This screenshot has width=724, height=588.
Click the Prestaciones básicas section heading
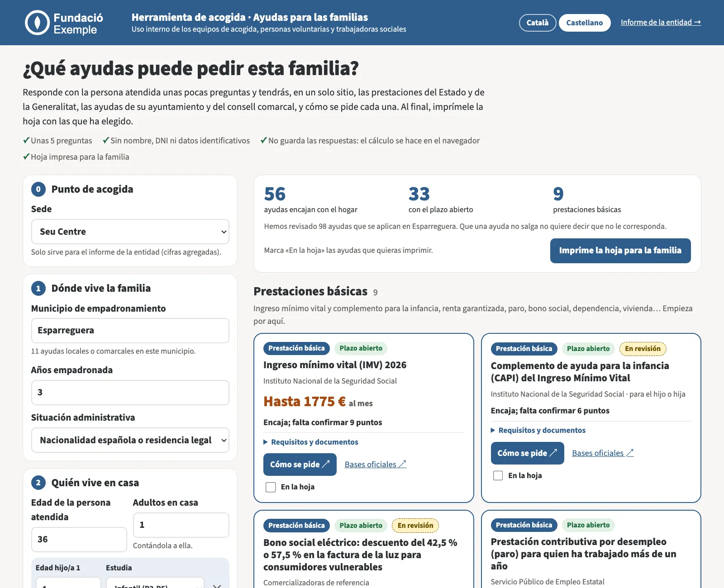pos(310,291)
